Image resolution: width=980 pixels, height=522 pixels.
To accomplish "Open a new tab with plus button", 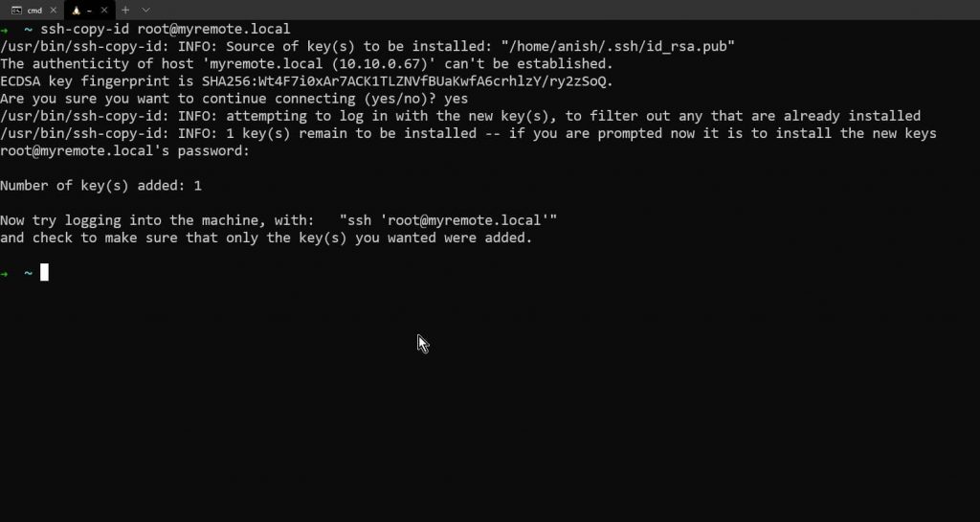I will point(125,11).
